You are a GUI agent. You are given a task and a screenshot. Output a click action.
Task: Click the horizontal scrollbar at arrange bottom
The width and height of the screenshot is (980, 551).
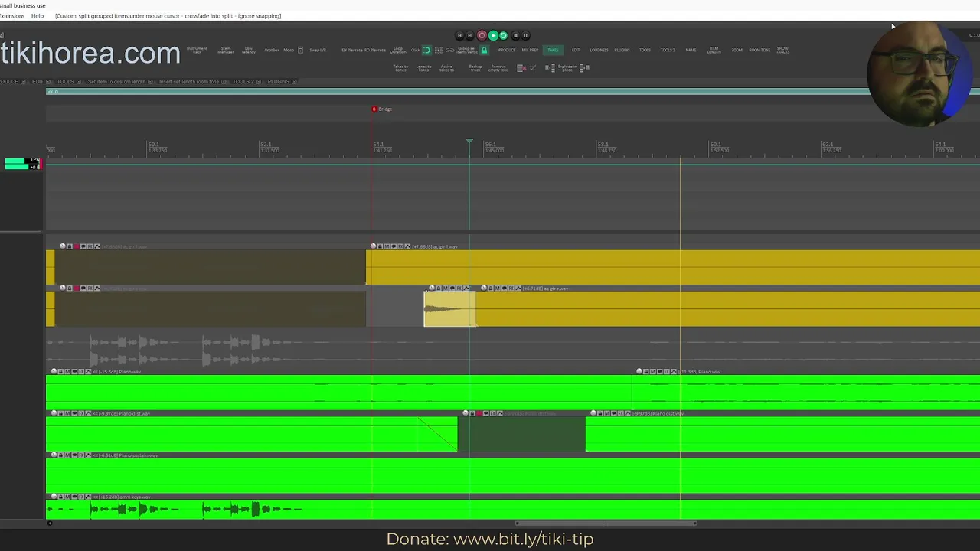point(605,523)
